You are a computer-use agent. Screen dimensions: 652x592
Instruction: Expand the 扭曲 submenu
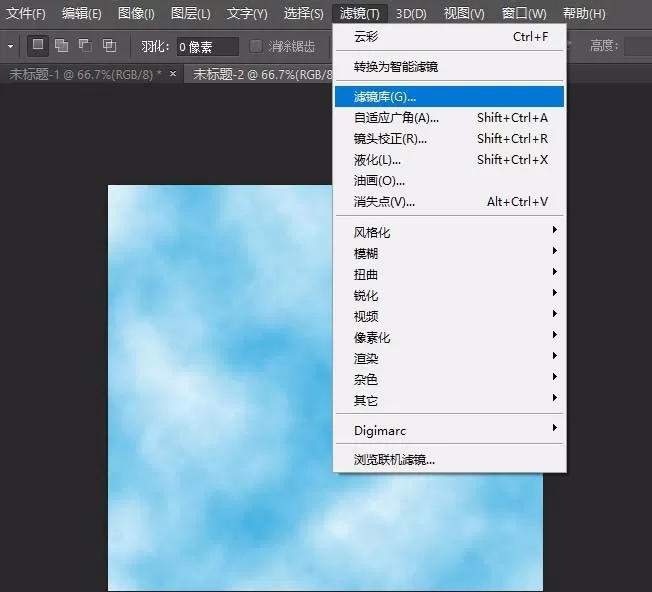(x=449, y=274)
